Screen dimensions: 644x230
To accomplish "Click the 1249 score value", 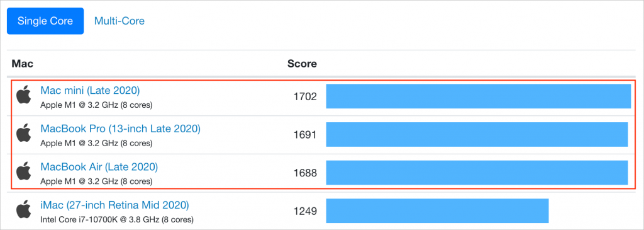I will tap(305, 212).
